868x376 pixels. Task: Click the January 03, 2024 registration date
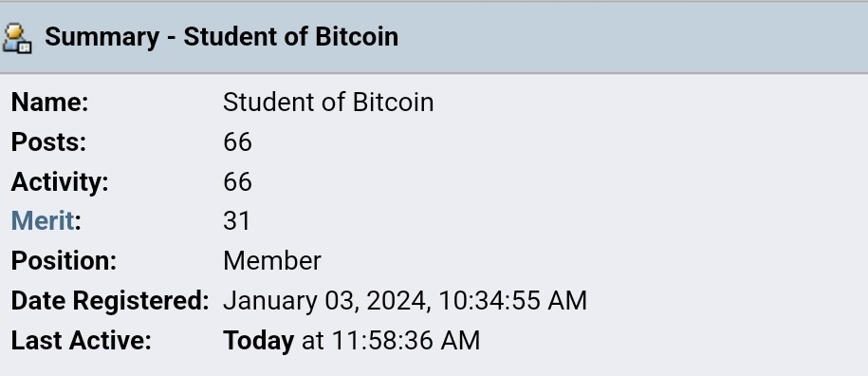(326, 301)
